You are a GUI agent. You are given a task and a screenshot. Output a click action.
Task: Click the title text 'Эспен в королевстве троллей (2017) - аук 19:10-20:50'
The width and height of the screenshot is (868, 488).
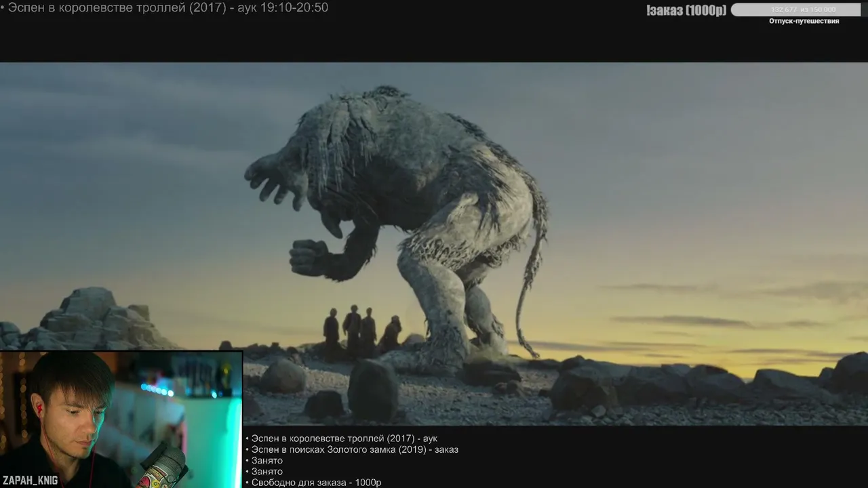(x=168, y=7)
